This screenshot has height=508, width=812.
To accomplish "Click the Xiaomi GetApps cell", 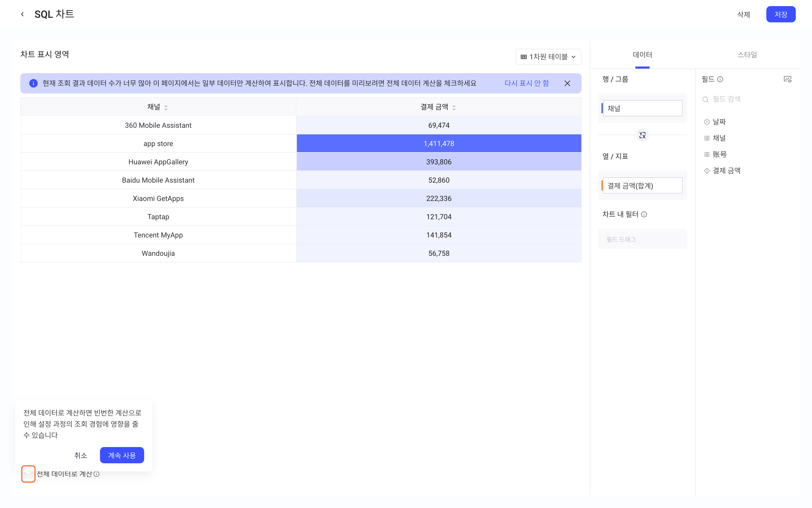I will 158,199.
